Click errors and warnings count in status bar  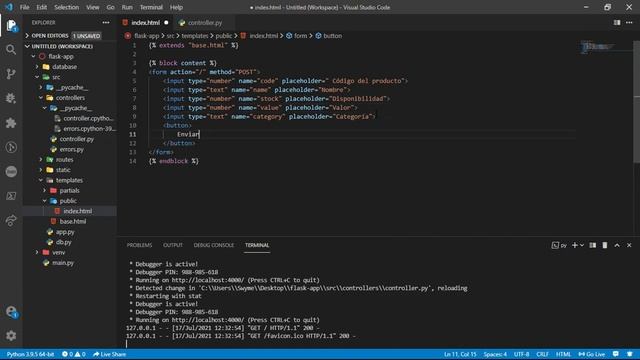[73, 354]
